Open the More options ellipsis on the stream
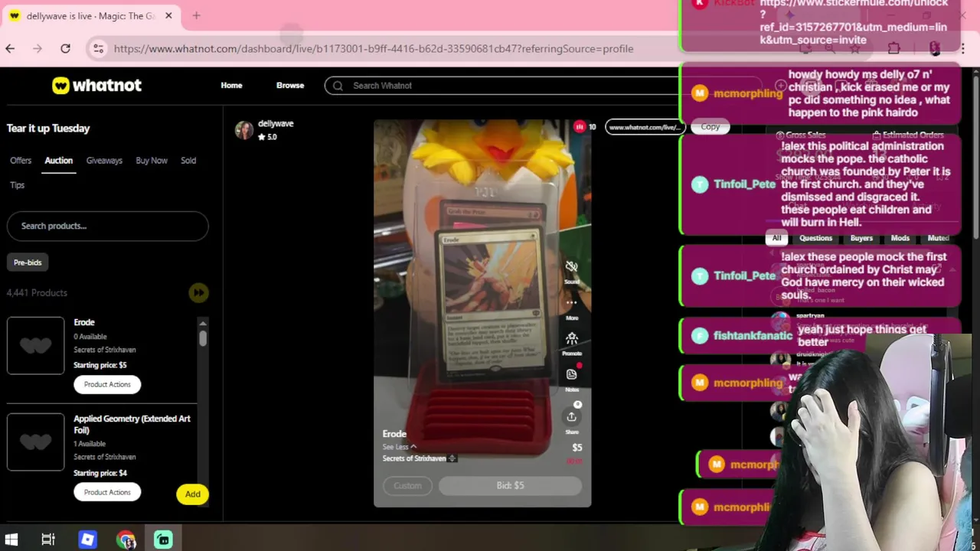This screenshot has width=980, height=551. pyautogui.click(x=571, y=303)
